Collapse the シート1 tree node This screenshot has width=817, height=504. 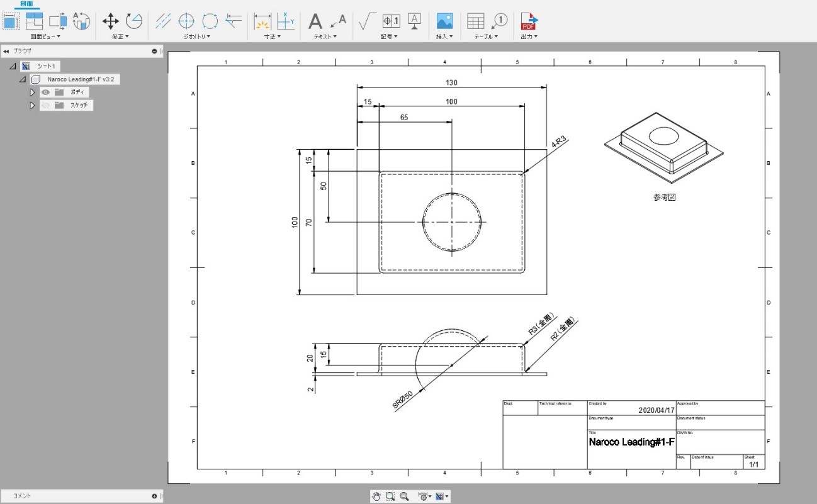point(13,66)
